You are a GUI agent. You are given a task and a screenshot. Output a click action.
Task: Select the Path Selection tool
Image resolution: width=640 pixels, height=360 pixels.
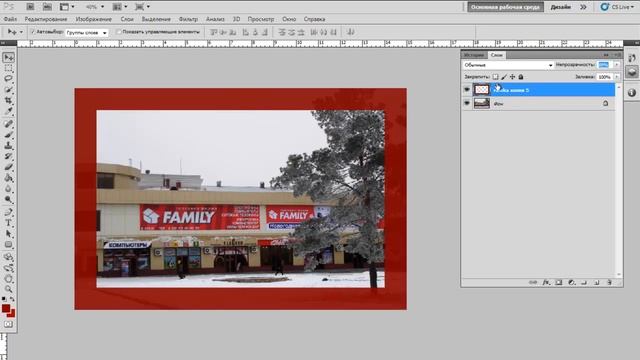(x=9, y=234)
